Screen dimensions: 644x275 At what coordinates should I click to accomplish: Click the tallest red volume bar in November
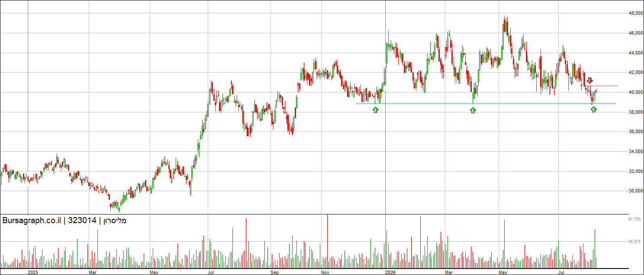click(x=327, y=241)
